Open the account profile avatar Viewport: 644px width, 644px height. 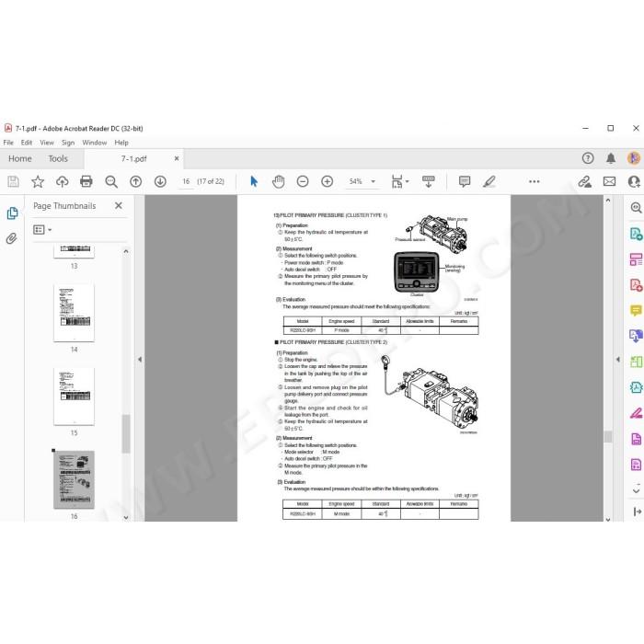click(634, 158)
